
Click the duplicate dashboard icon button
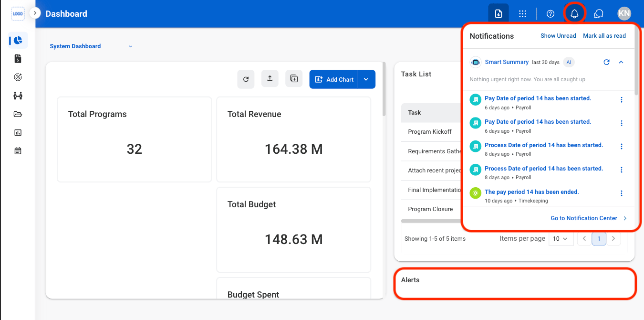coord(294,79)
